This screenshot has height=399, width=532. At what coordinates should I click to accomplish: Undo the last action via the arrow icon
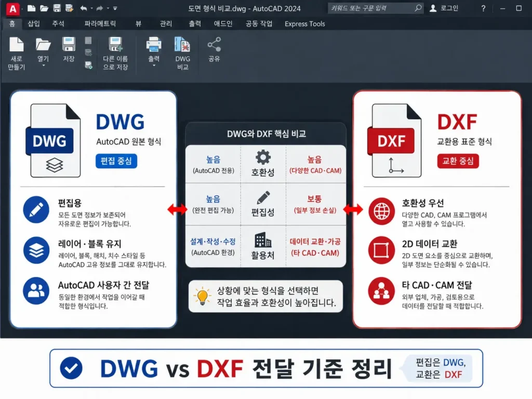[x=84, y=8]
